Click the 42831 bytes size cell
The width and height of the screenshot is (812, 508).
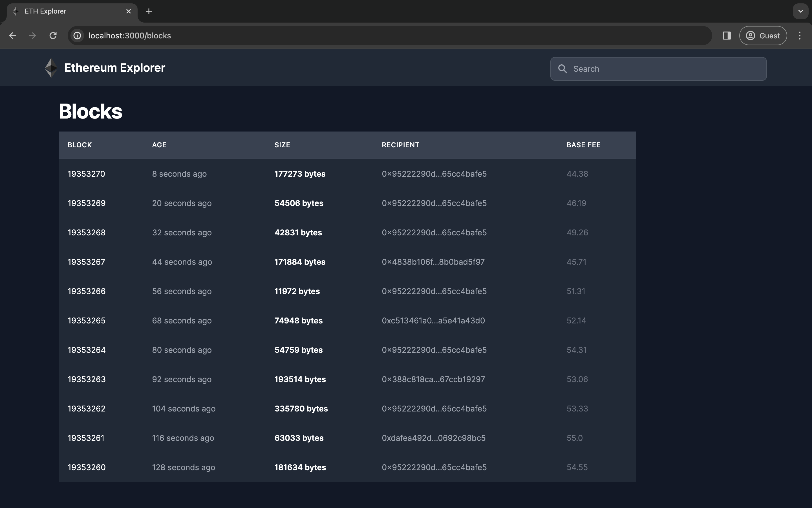pyautogui.click(x=298, y=233)
